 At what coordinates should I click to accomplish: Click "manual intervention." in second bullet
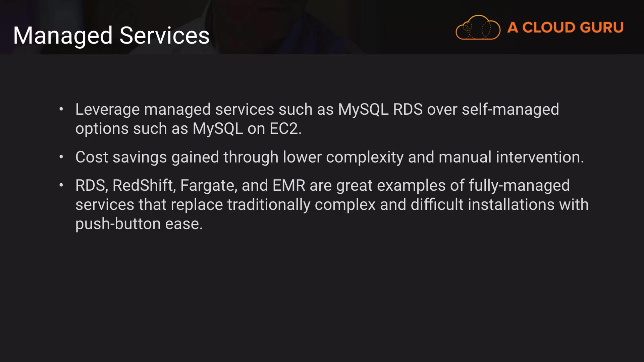(511, 157)
